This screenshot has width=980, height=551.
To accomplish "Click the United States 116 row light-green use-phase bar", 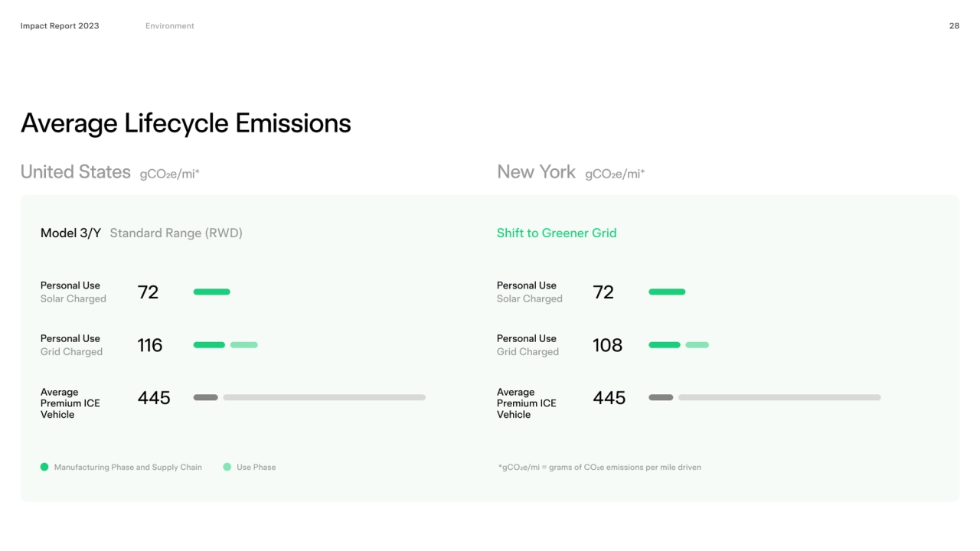I will (244, 345).
